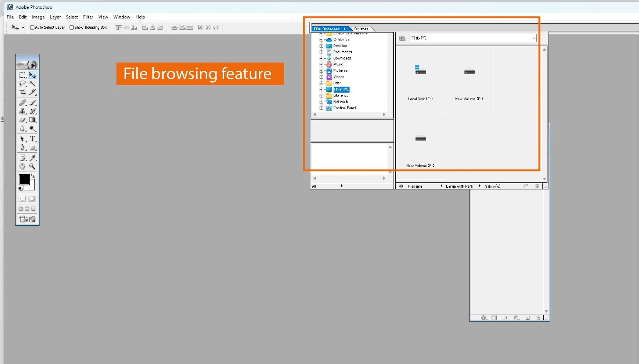Expand the Pictures tree node
Screen dimensions: 639x364
[x=321, y=71]
